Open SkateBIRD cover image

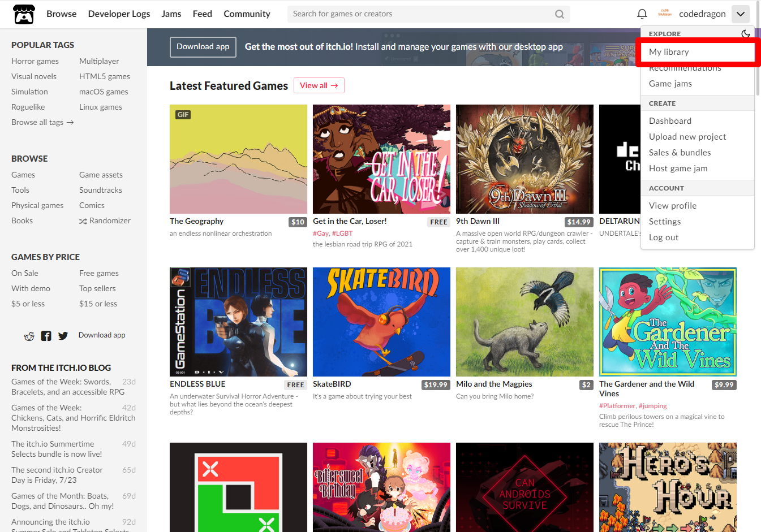point(381,322)
